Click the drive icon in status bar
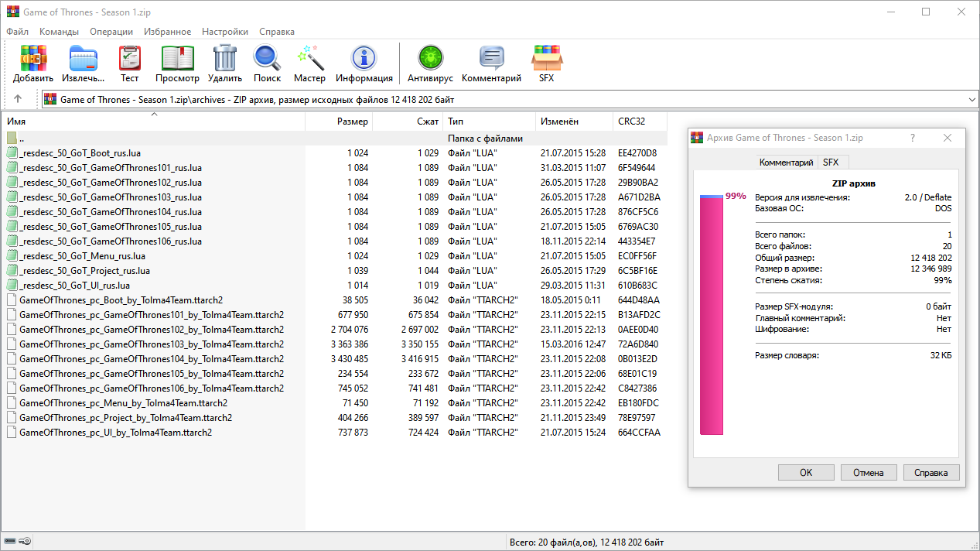 (10, 542)
